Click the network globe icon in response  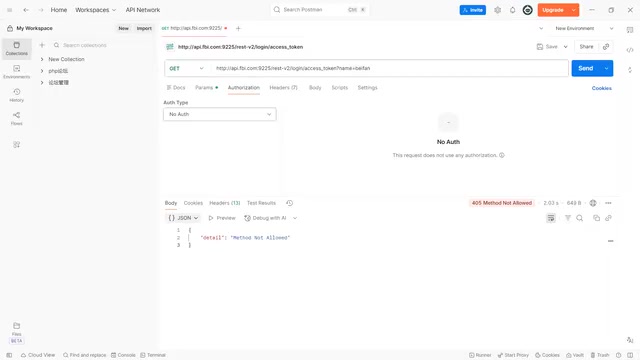click(593, 203)
